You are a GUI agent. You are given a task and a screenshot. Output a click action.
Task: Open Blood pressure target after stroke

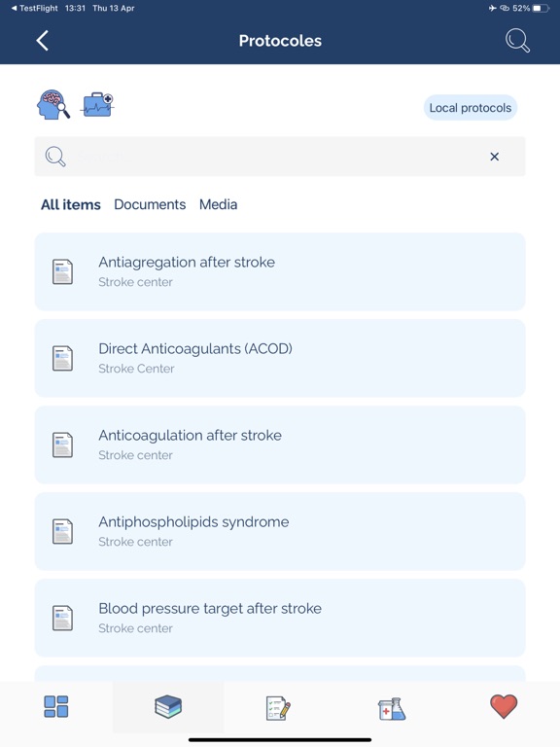click(x=280, y=618)
